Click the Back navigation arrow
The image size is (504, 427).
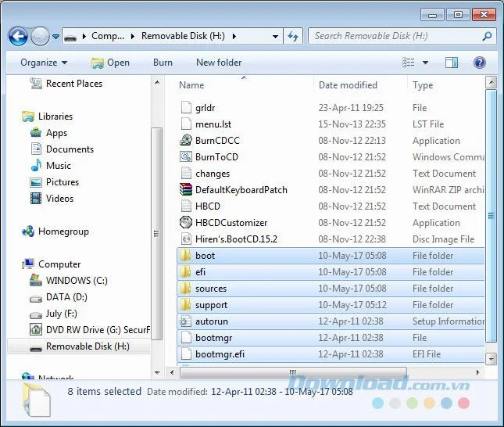[x=18, y=36]
